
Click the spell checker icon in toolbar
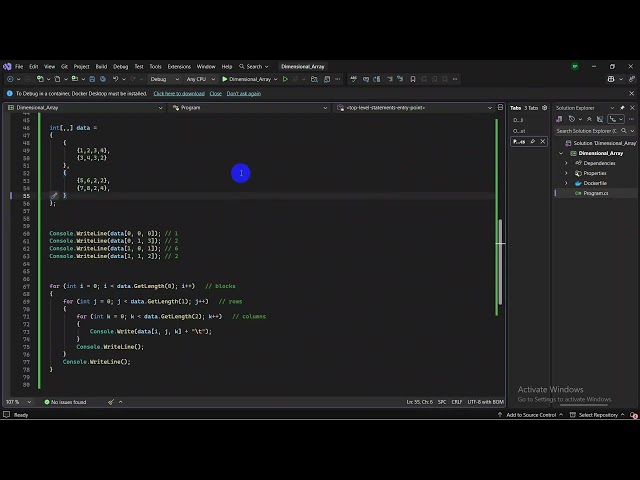353,79
